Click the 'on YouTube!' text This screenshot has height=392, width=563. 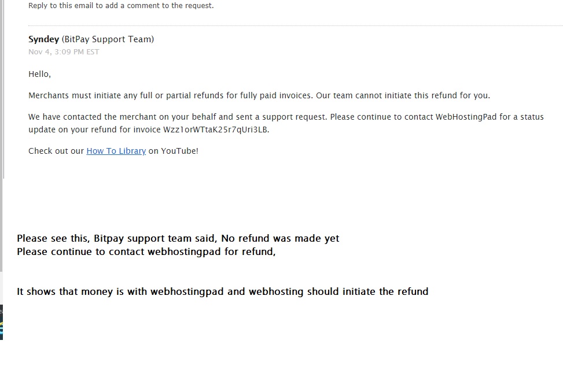[174, 151]
